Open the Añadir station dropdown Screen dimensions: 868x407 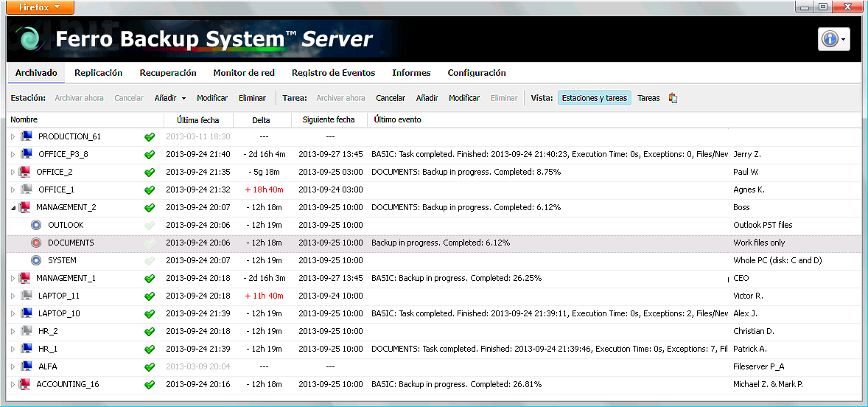tap(169, 98)
